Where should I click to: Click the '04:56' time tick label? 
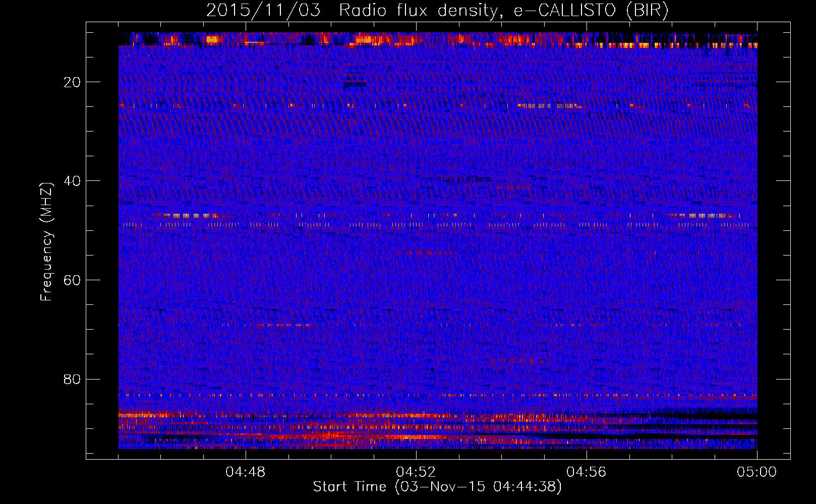[587, 472]
